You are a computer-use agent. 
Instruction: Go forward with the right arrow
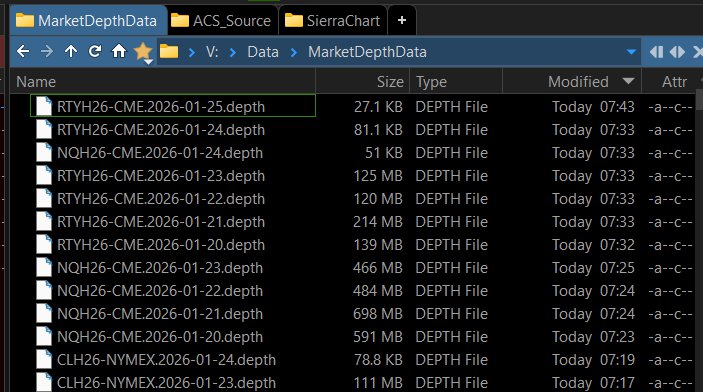(47, 52)
